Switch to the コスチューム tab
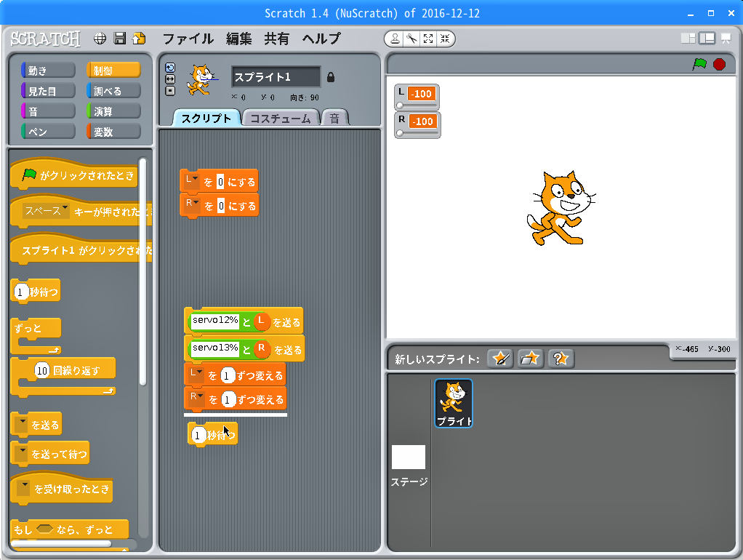 pos(281,118)
